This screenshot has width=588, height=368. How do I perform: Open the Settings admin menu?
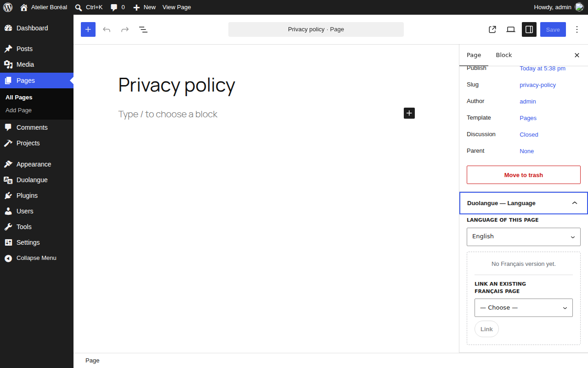click(37, 242)
